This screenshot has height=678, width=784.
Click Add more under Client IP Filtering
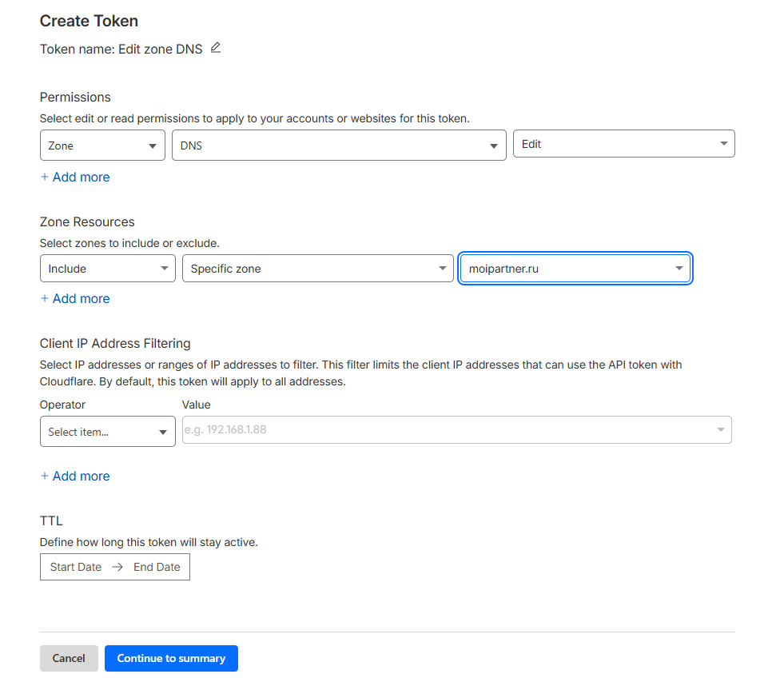81,477
